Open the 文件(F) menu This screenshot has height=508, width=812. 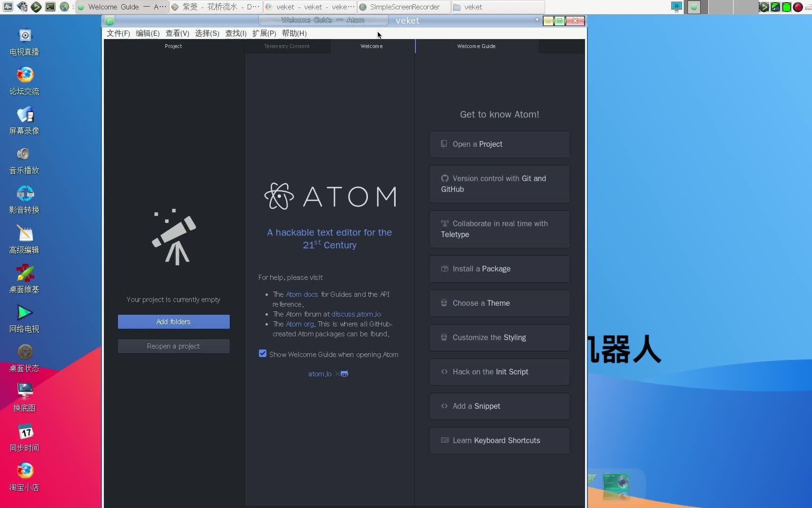coord(118,33)
